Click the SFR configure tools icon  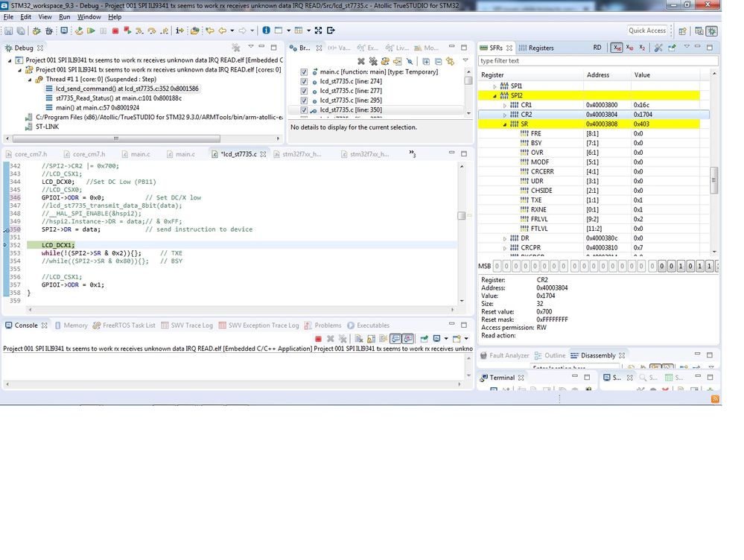[658, 48]
